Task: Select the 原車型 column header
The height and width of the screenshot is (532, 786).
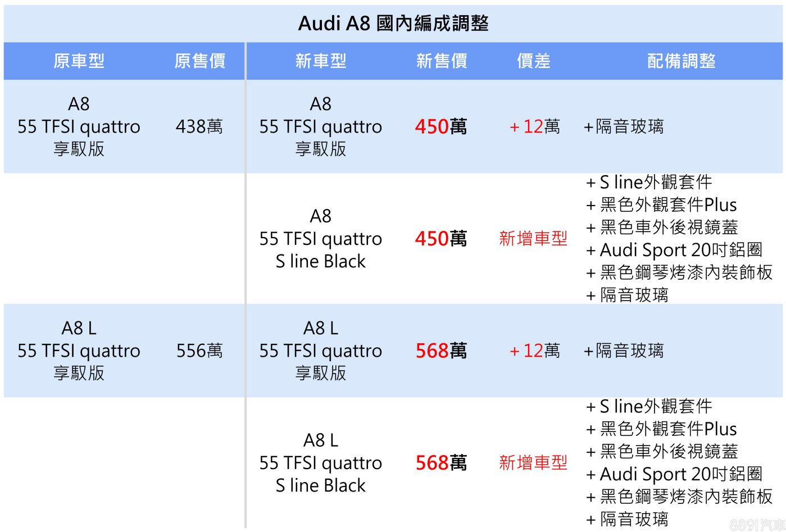Action: click(x=79, y=61)
